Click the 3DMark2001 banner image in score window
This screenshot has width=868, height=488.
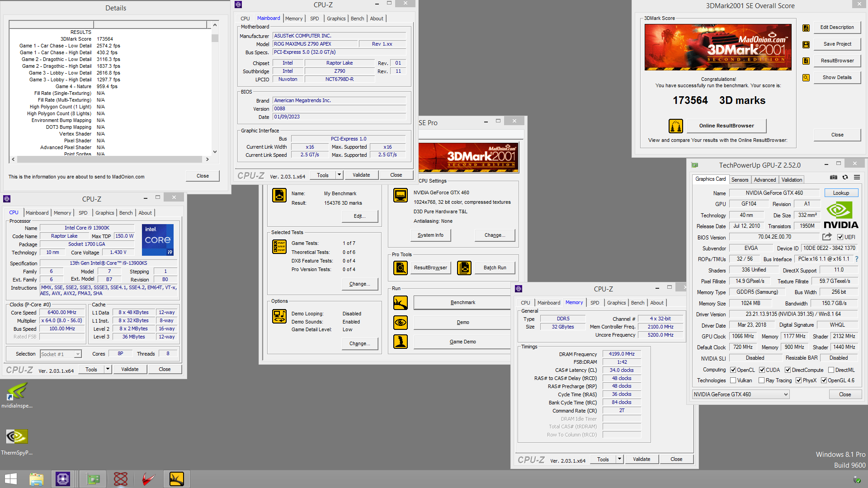pyautogui.click(x=718, y=47)
